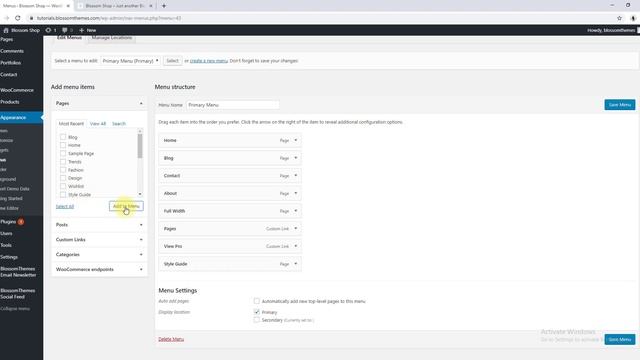Click the Blossom Shop home icon in admin bar
Screen dimensions: 640x360
(x=6, y=30)
